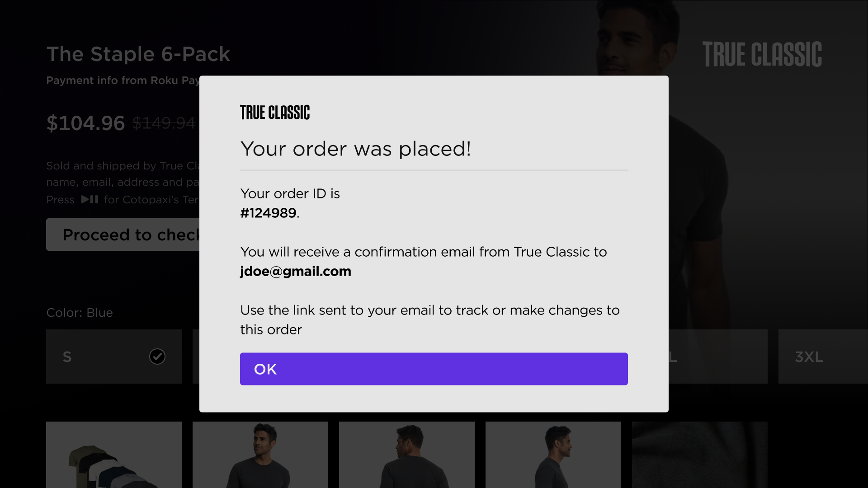This screenshot has width=868, height=488.
Task: Click the play/pause icon in terms text
Action: (90, 199)
